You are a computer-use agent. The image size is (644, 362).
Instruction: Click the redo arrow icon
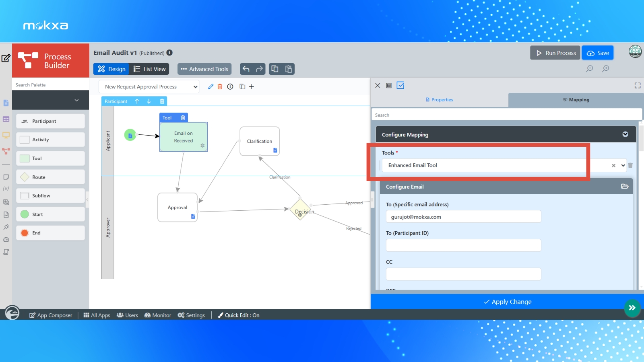tap(259, 69)
